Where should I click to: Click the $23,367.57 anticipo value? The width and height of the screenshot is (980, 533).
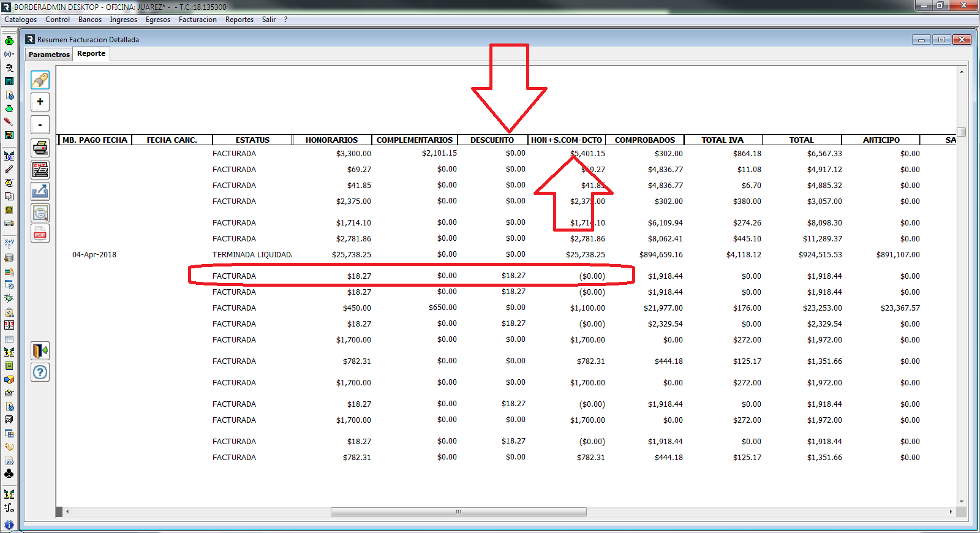tap(900, 308)
